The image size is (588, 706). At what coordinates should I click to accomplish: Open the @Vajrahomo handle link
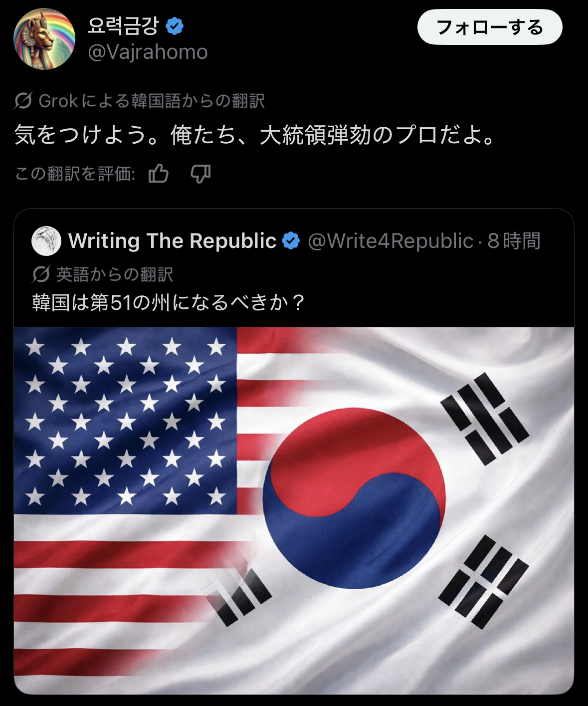click(x=148, y=52)
